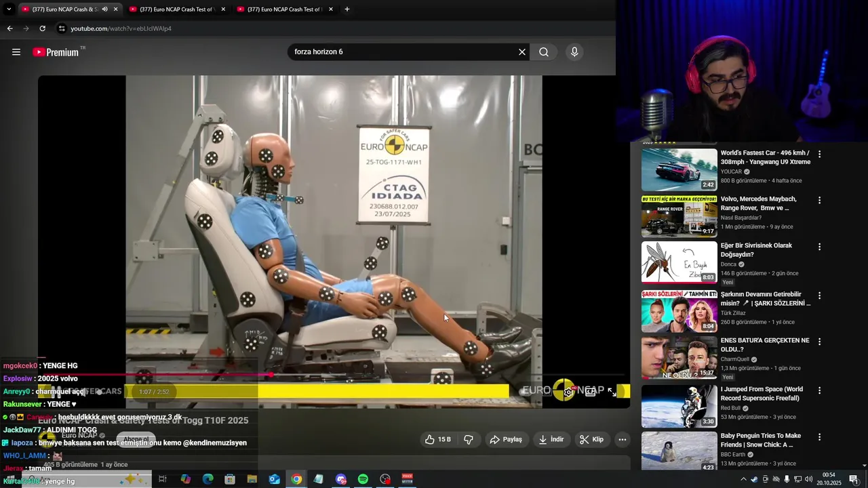868x488 pixels.
Task: Open World's Fastest Car video thumbnail
Action: coord(679,170)
